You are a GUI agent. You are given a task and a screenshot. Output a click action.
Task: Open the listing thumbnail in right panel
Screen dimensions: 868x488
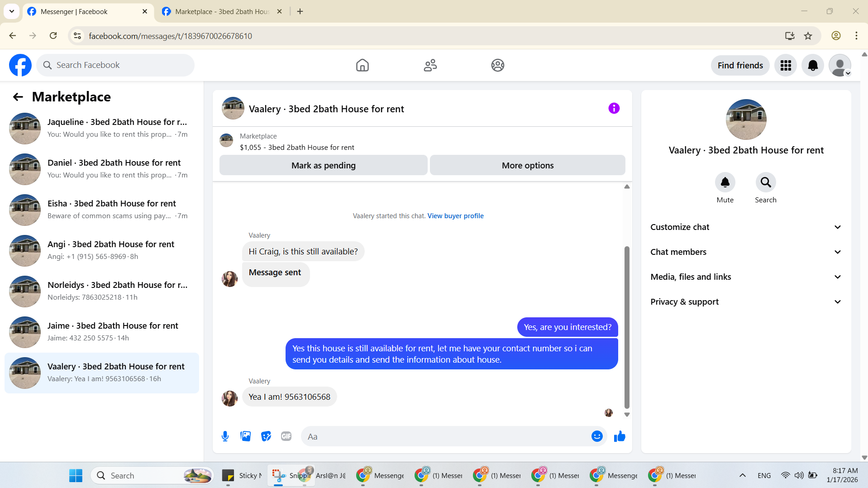coord(746,120)
